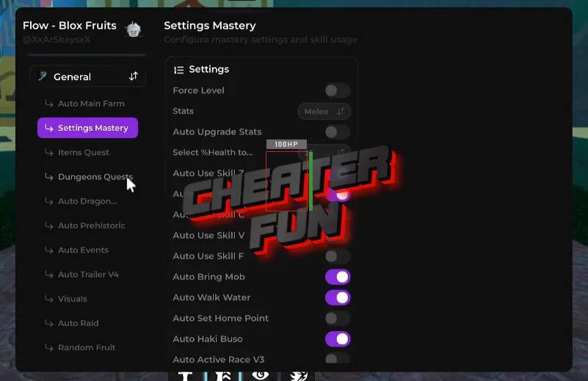Image resolution: width=588 pixels, height=381 pixels.
Task: Click the Auto Use Skill V label
Action: (208, 236)
